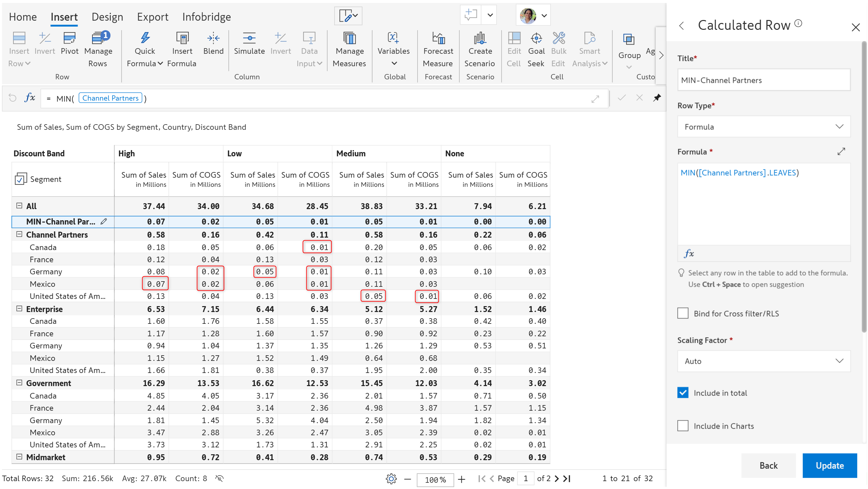Collapse the Enterprise segment row
This screenshot has width=868, height=489.
point(19,309)
